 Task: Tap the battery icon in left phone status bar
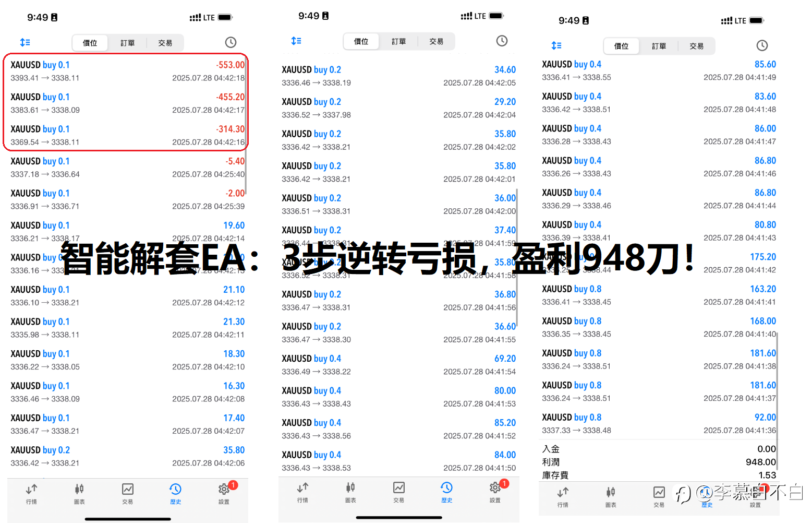point(225,17)
